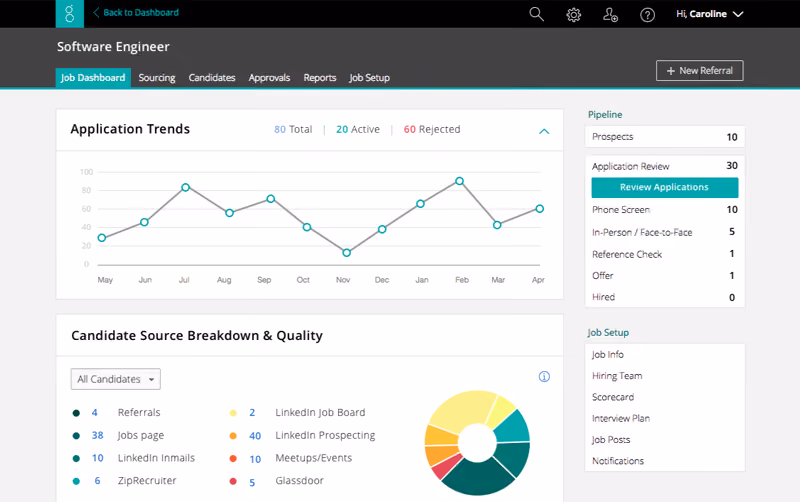The height and width of the screenshot is (502, 800).
Task: Click the red pie chart segment
Action: (446, 467)
